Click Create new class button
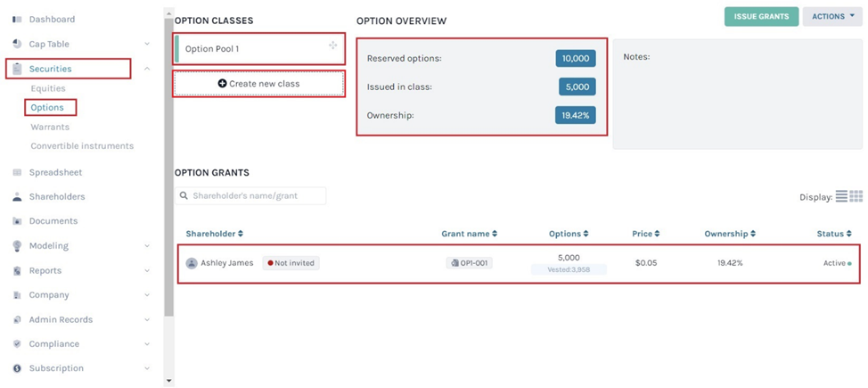Viewport: 868px width, 388px height. click(259, 84)
